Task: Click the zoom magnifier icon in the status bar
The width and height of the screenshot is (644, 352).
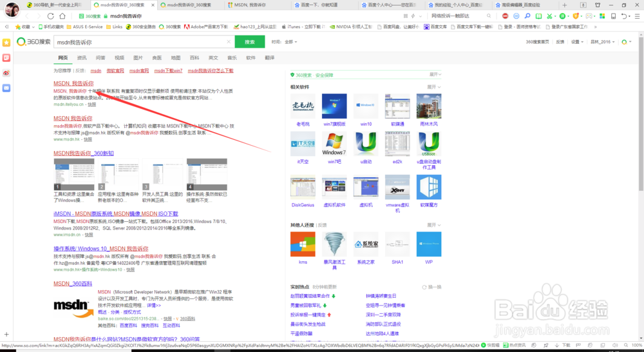Action: point(625,346)
